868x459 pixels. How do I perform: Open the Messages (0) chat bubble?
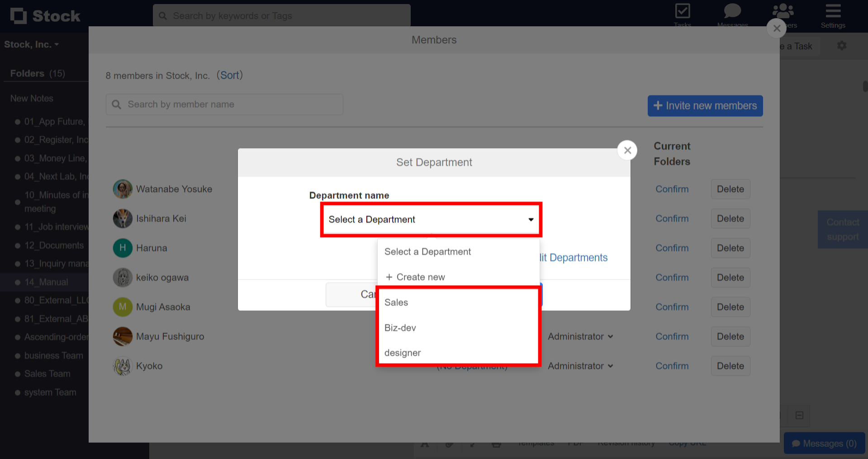pos(824,443)
